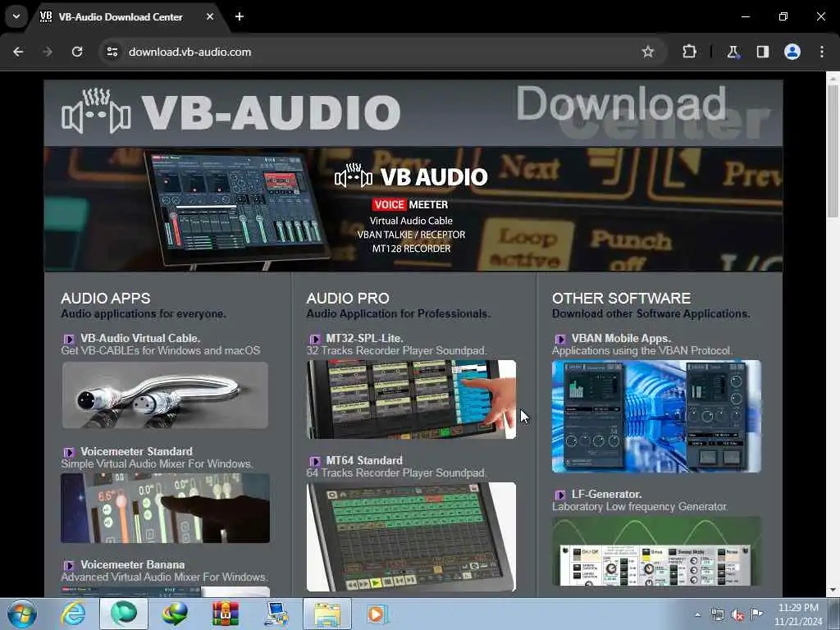Screen dimensions: 840x630
Task: Click the scrollbar down arrow
Action: (x=833, y=591)
